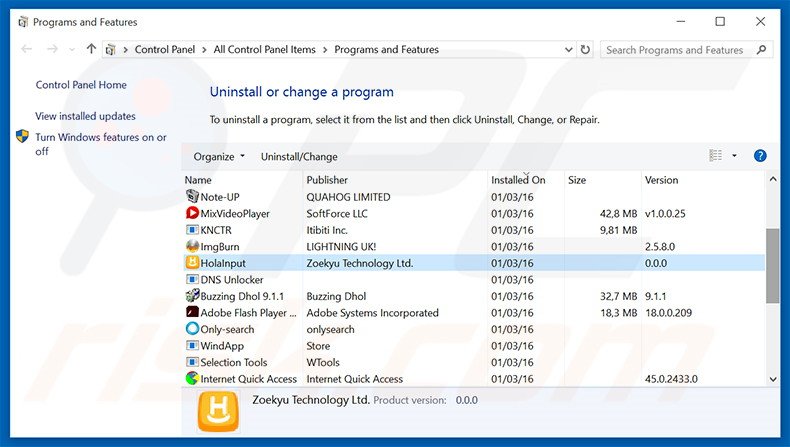Open help with the blue question mark

(x=760, y=156)
